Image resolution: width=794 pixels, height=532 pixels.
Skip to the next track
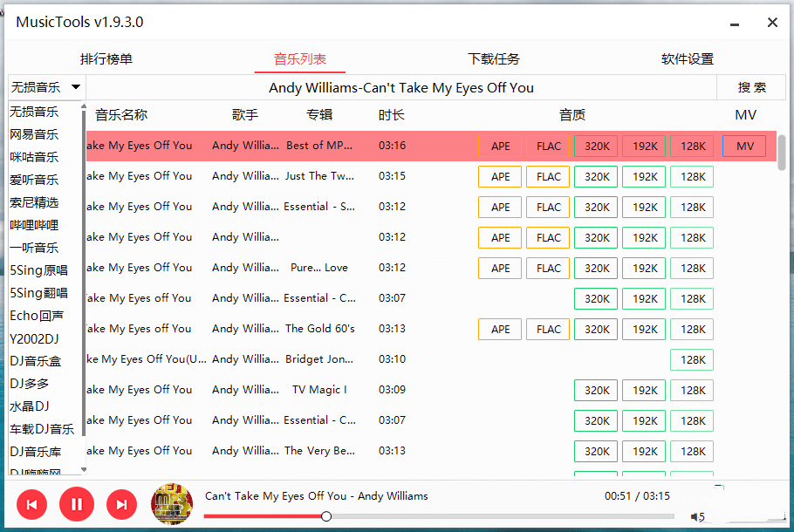pyautogui.click(x=122, y=504)
